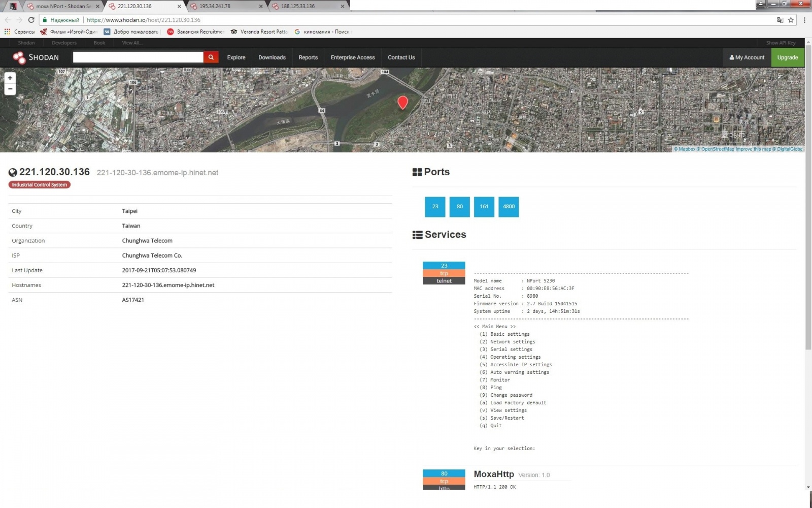Open the Добро пожаловать VK bookmark

click(132, 31)
